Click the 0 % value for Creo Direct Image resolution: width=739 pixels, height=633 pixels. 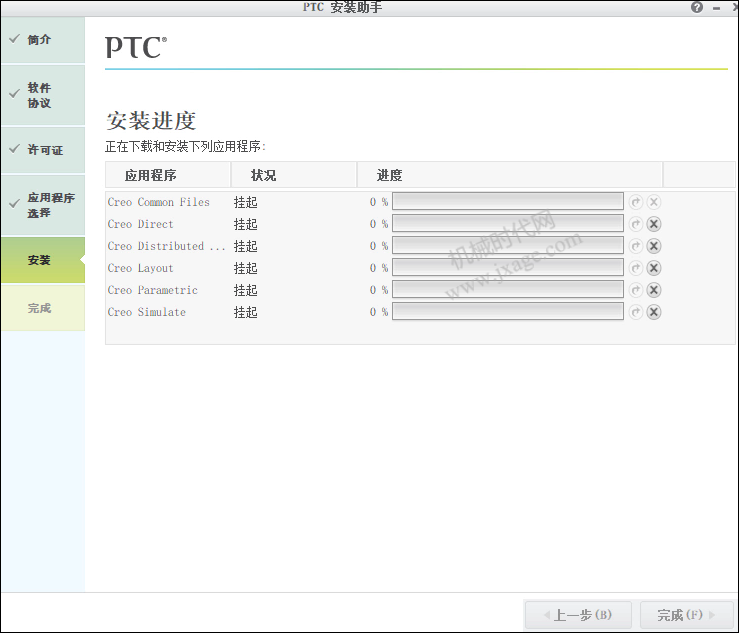379,224
